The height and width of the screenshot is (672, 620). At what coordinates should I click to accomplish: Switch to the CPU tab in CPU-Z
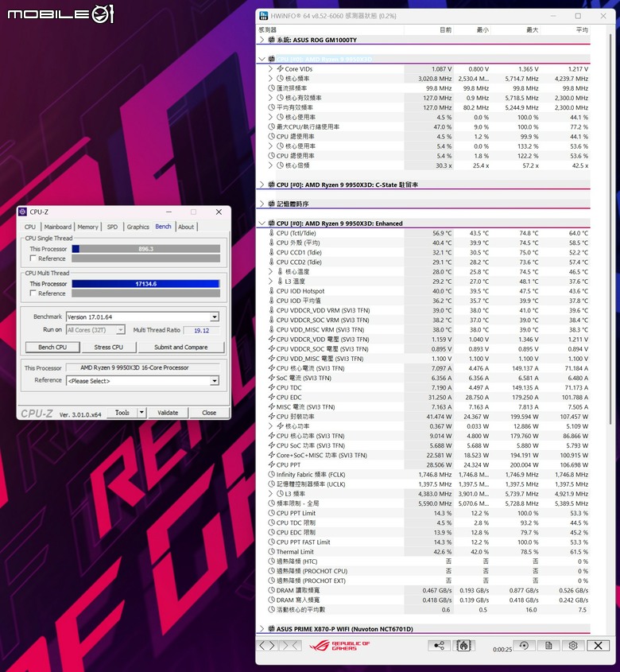30,227
